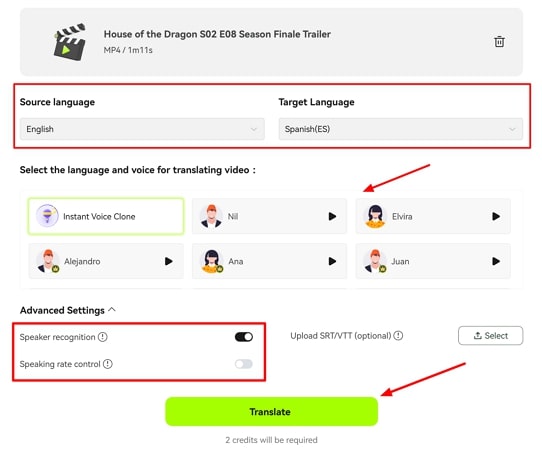Choose the Nil voice card

click(269, 216)
